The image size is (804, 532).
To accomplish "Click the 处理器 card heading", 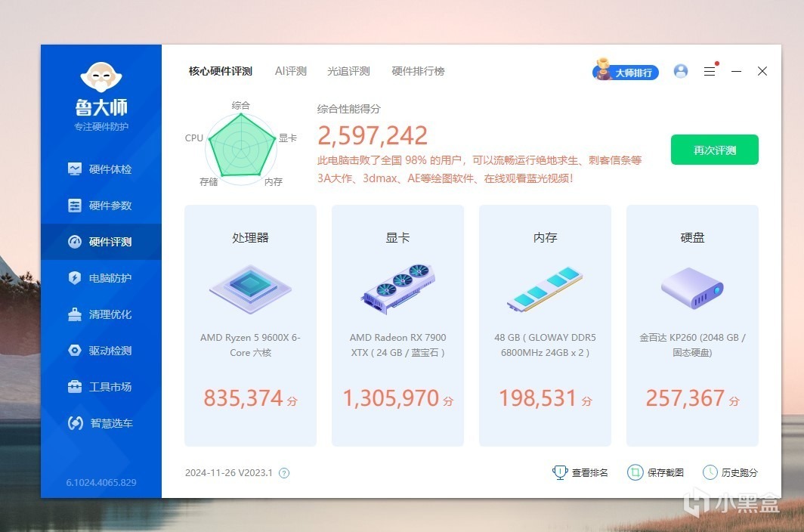I will click(x=250, y=237).
